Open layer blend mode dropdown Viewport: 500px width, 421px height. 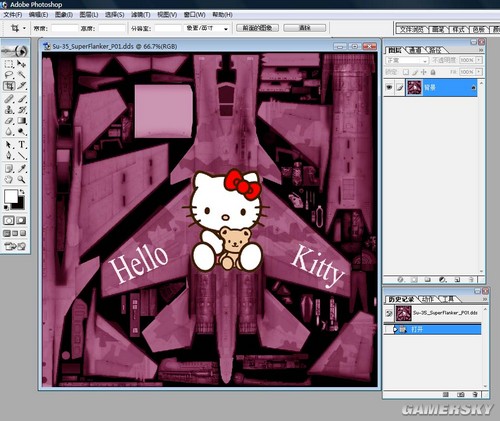click(x=407, y=60)
